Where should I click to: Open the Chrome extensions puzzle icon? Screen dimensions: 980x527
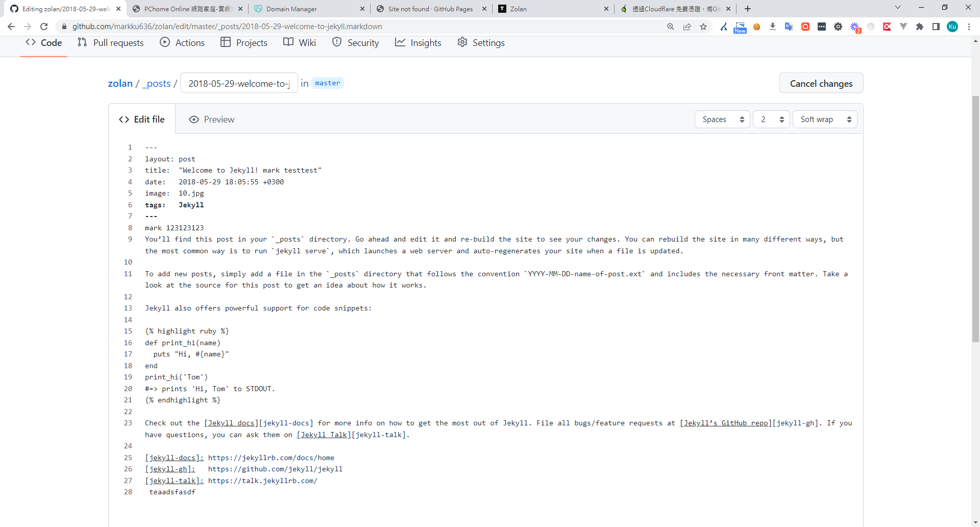pyautogui.click(x=920, y=27)
